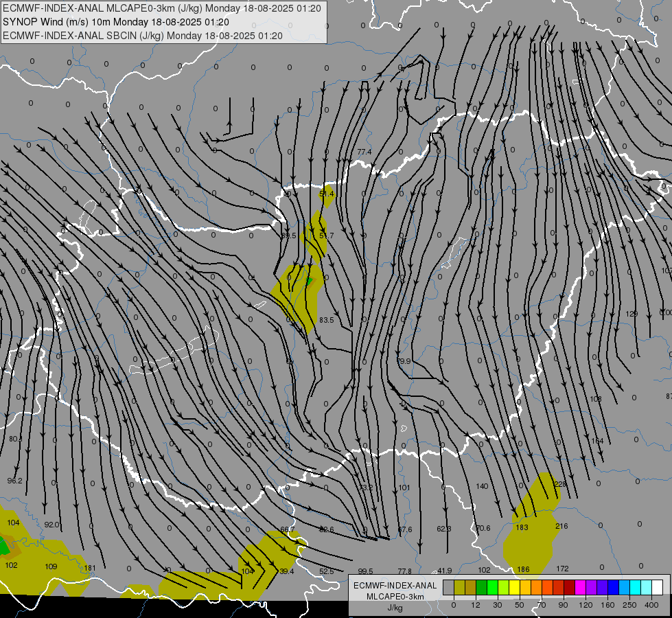Click the map value 39.4
Viewport: 672px width, 618px height.
click(x=287, y=571)
